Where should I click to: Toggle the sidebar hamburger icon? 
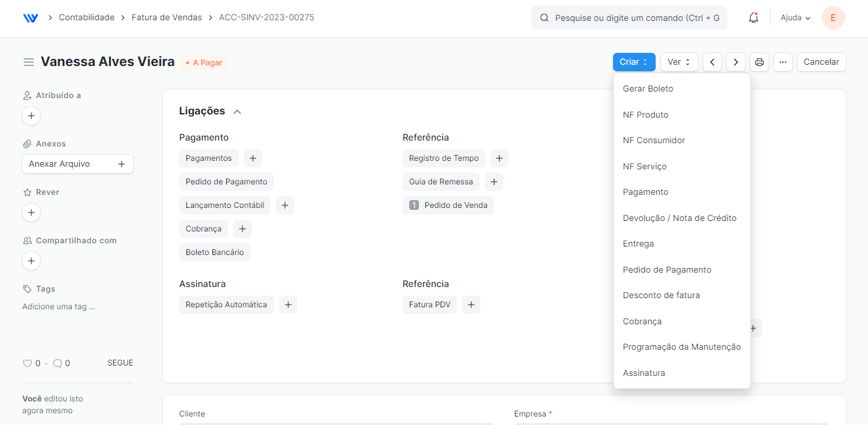click(x=29, y=62)
